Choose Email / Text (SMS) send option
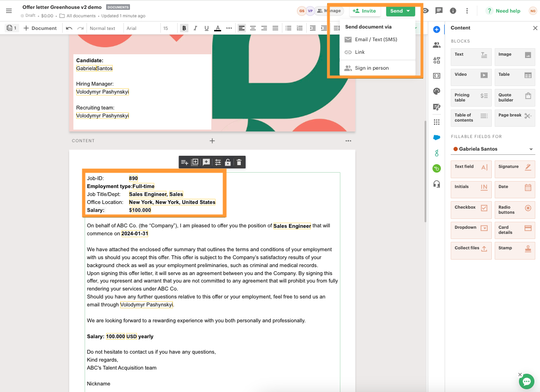The height and width of the screenshot is (392, 540). [x=376, y=40]
